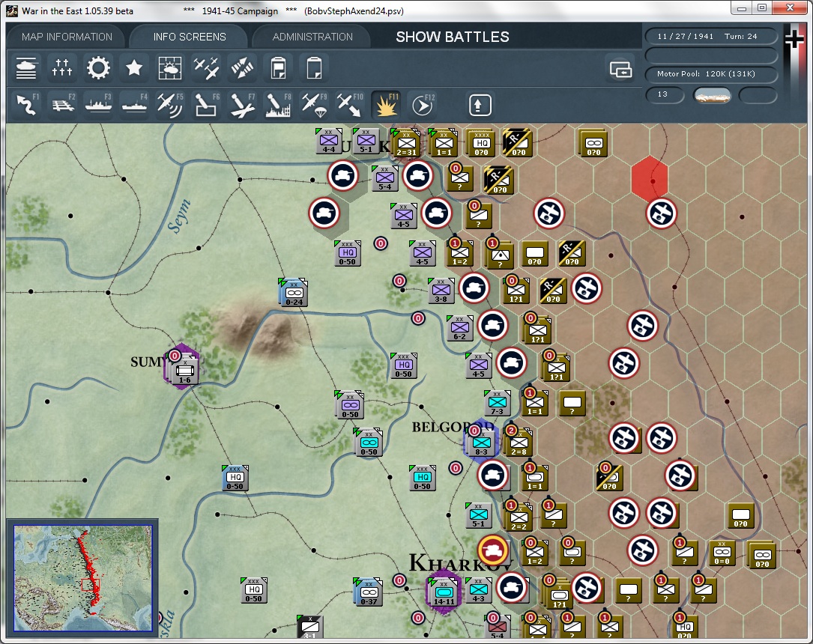This screenshot has height=644, width=813.
Task: Toggle Show Battles mode (F11)
Action: (387, 105)
